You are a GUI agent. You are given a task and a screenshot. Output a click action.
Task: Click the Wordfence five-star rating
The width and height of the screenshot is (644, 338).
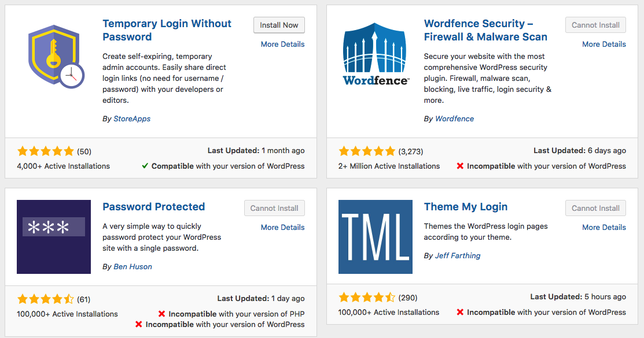[x=367, y=151]
